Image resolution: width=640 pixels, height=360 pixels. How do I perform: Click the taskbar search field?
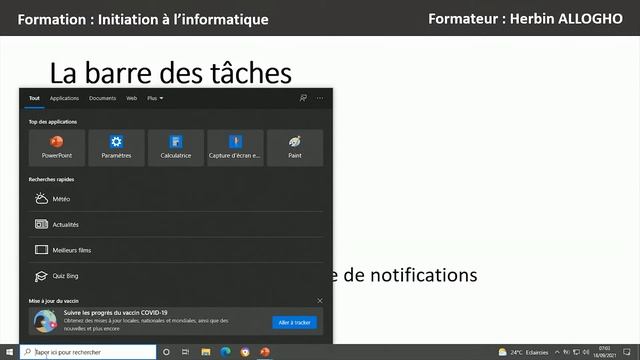tap(88, 352)
